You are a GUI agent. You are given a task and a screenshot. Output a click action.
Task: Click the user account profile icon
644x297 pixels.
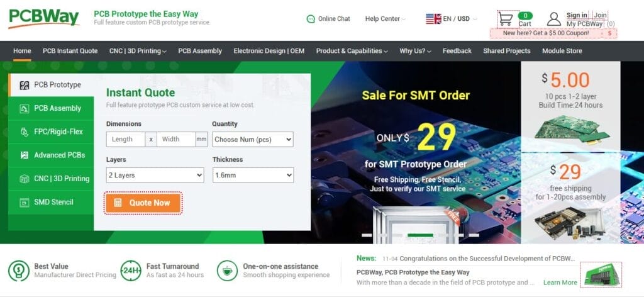click(x=553, y=19)
